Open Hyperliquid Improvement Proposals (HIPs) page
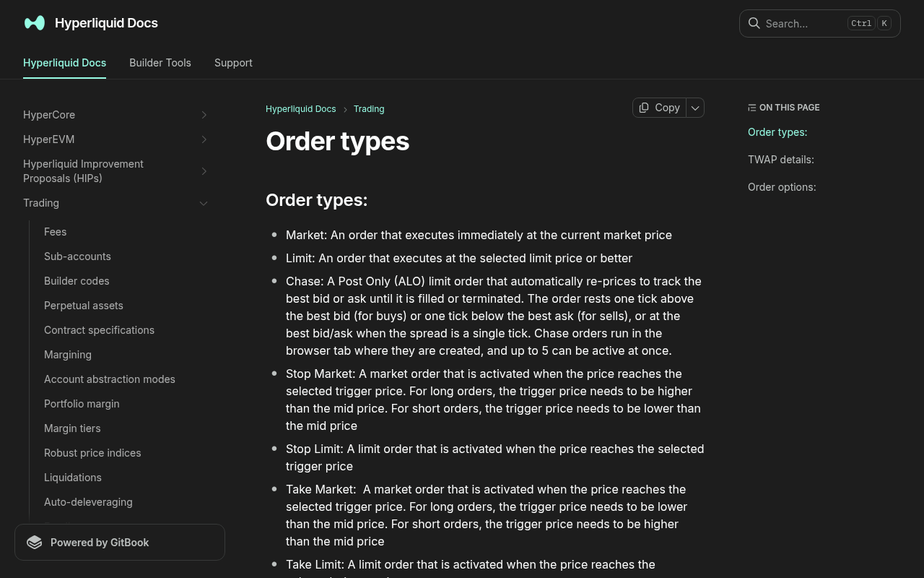Screen dimensions: 924x578 click(83, 171)
